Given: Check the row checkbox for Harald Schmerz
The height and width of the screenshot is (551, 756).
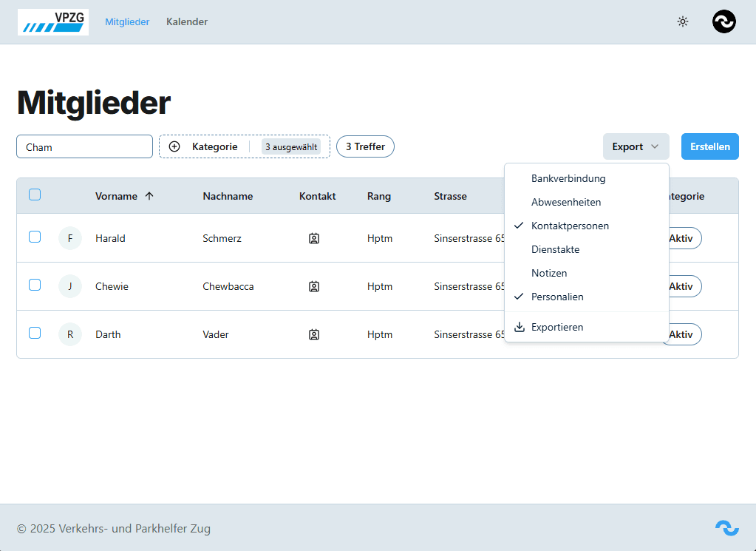Looking at the screenshot, I should click(35, 237).
